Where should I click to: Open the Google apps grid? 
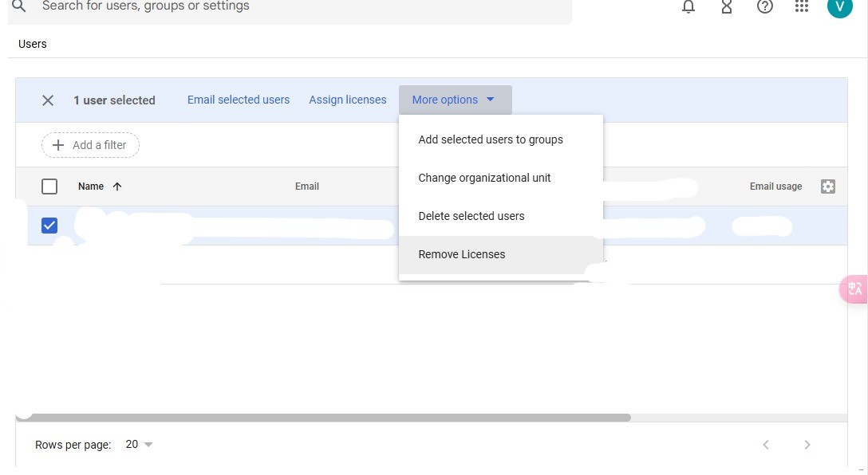(803, 7)
